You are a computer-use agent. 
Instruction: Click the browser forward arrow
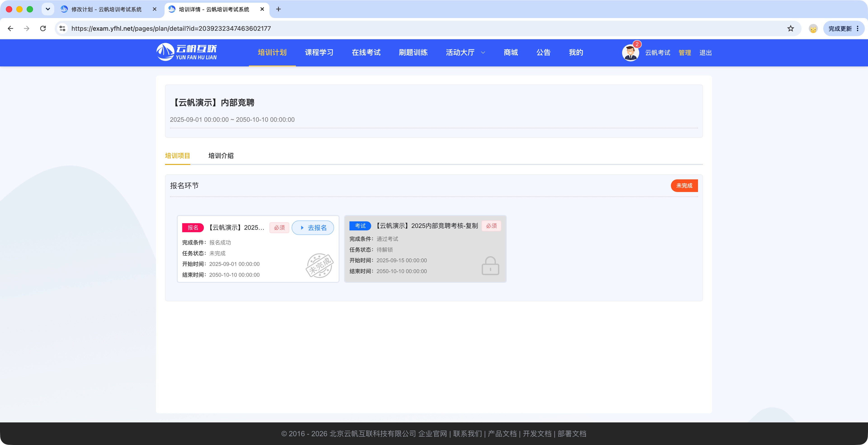[x=27, y=29]
